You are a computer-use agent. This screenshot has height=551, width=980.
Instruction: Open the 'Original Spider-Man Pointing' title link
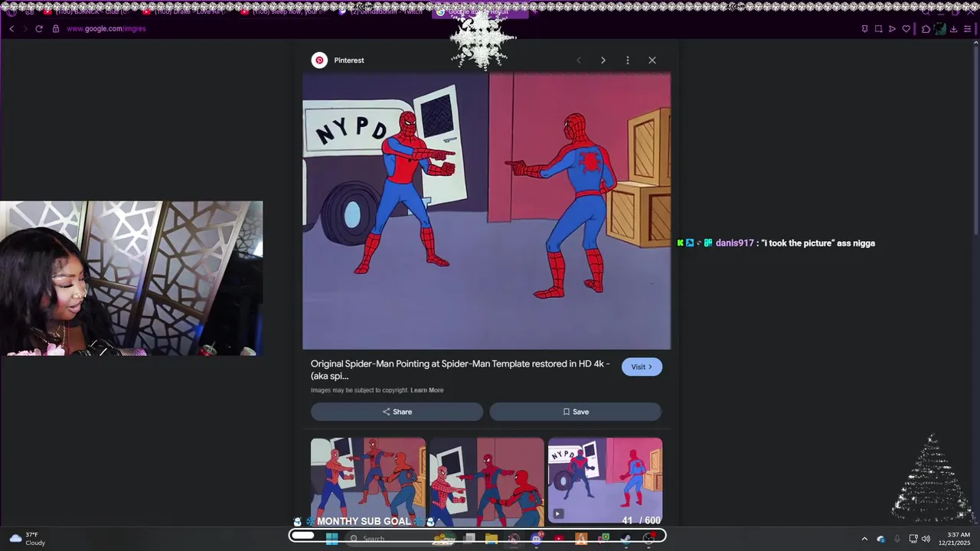(460, 370)
